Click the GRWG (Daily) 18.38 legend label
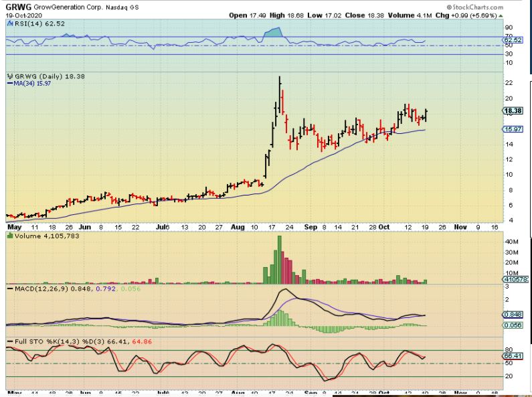The width and height of the screenshot is (532, 397). click(50, 76)
